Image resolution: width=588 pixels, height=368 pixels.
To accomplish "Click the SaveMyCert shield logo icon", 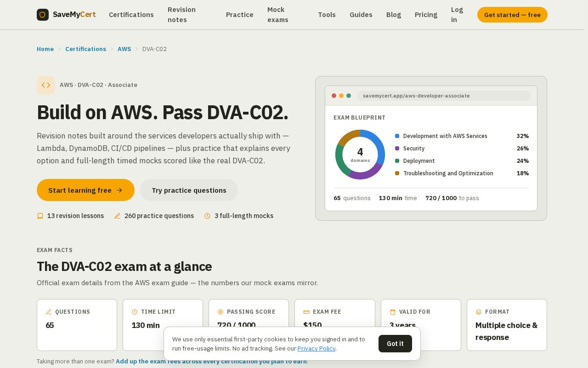I will click(43, 15).
